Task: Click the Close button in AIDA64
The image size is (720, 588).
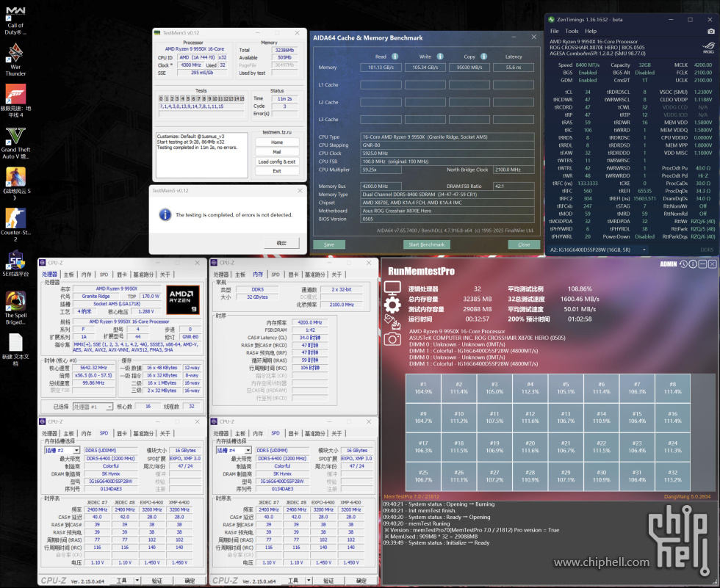Action: pos(524,245)
